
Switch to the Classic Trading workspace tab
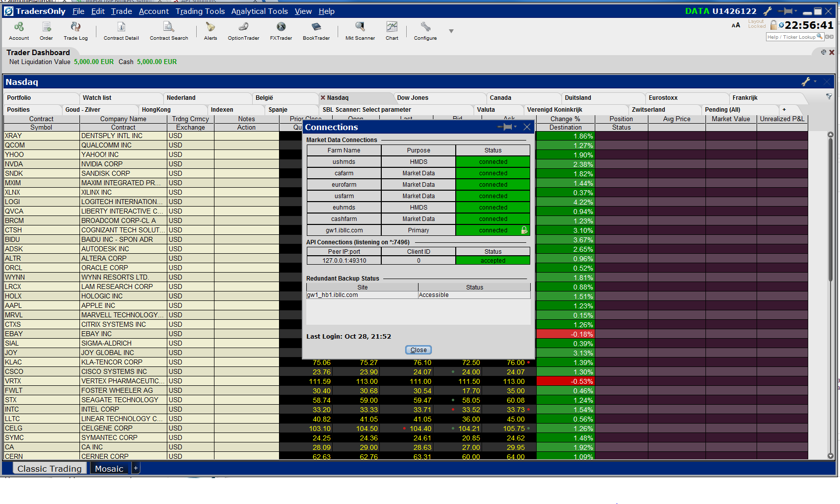point(49,468)
